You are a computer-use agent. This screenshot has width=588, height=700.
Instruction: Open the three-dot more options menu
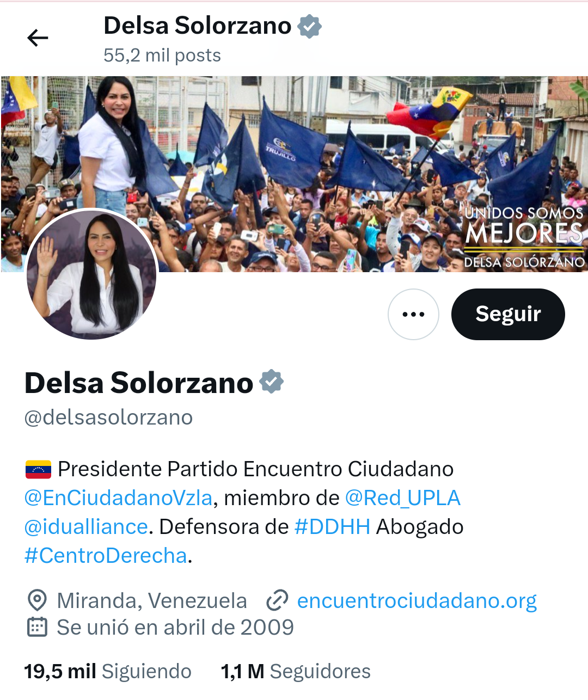coord(413,314)
